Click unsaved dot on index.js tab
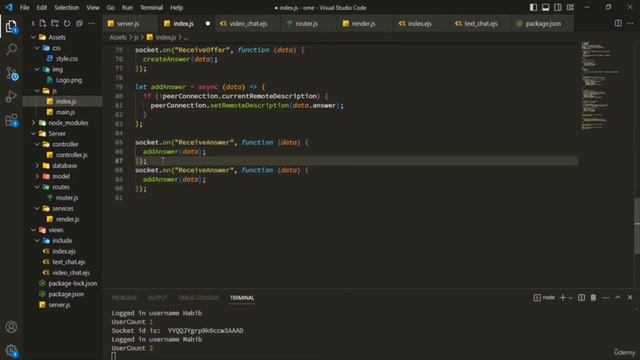This screenshot has height=360, width=640. (208, 24)
